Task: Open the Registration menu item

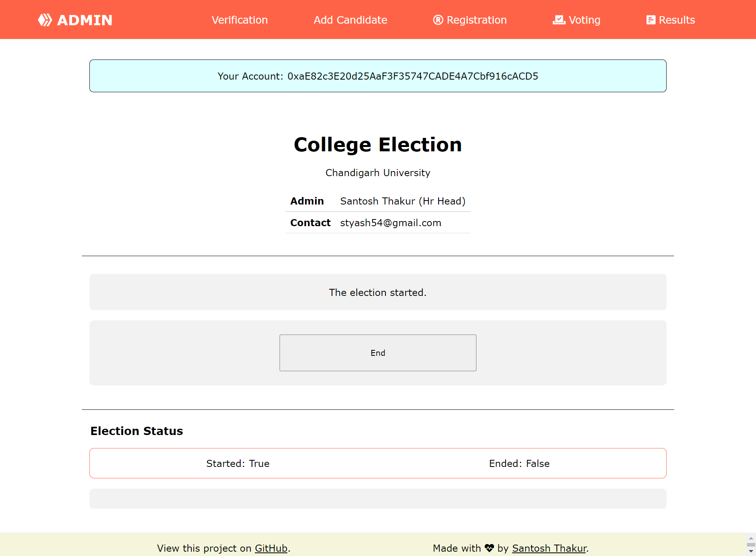Action: click(x=476, y=20)
